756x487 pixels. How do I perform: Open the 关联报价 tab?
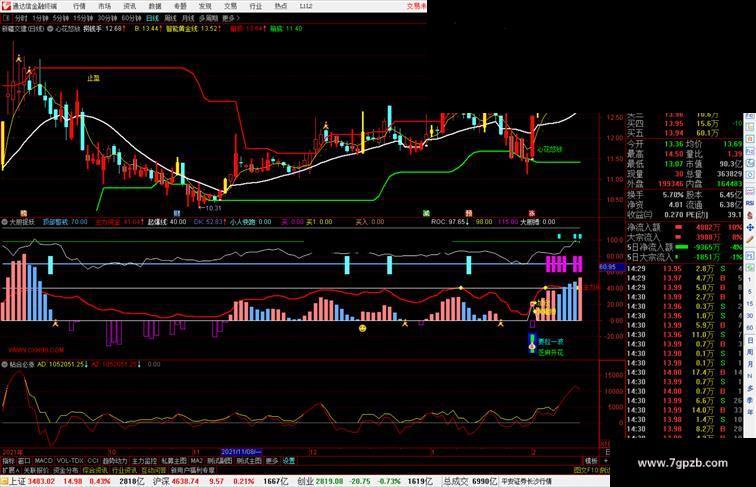click(x=36, y=470)
